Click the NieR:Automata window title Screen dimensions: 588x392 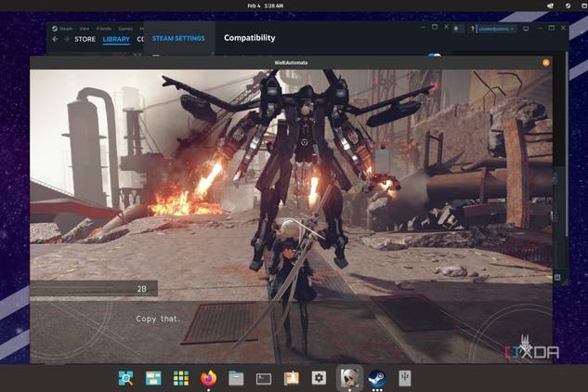(x=291, y=62)
